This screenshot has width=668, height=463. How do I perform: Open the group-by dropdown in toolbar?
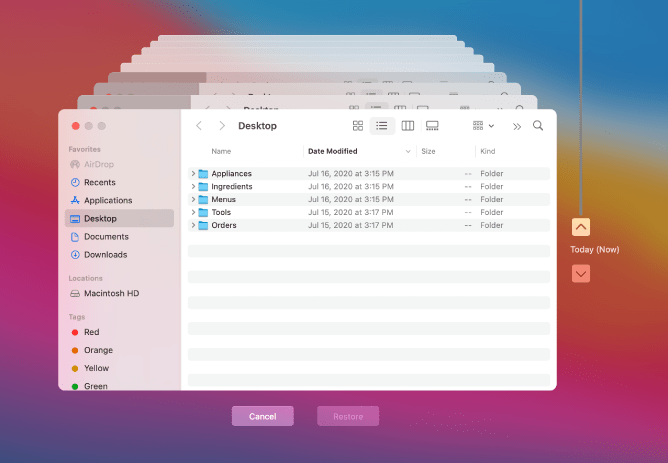484,126
